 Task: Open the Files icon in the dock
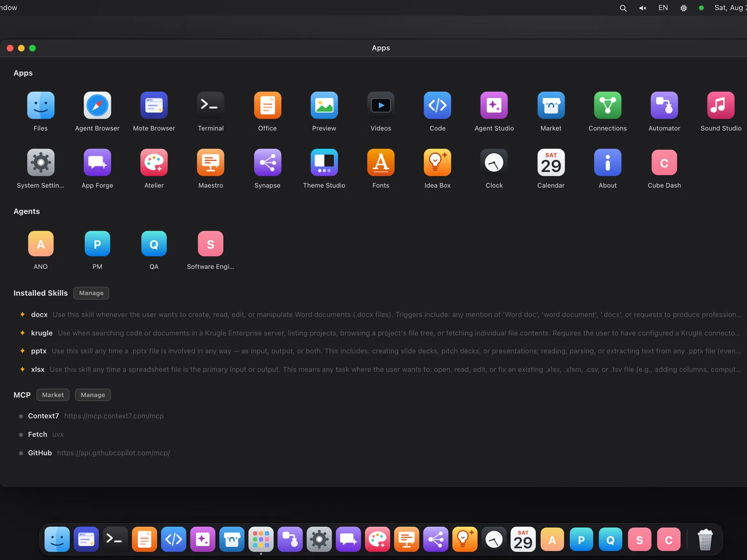tap(57, 540)
